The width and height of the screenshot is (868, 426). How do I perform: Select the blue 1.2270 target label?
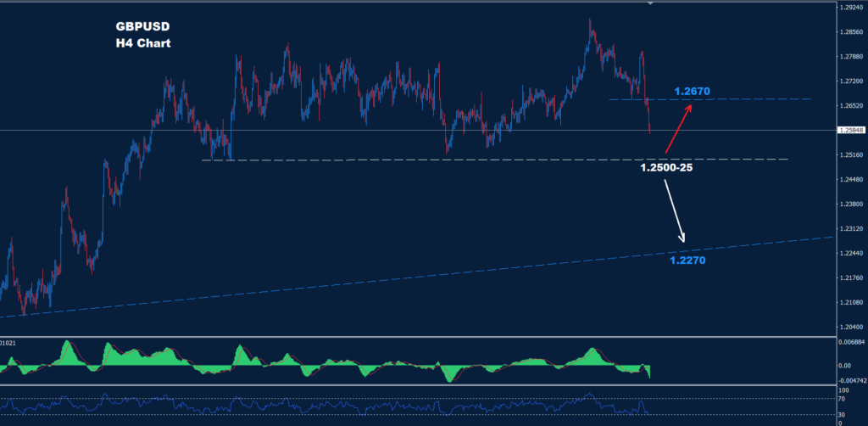coord(687,260)
